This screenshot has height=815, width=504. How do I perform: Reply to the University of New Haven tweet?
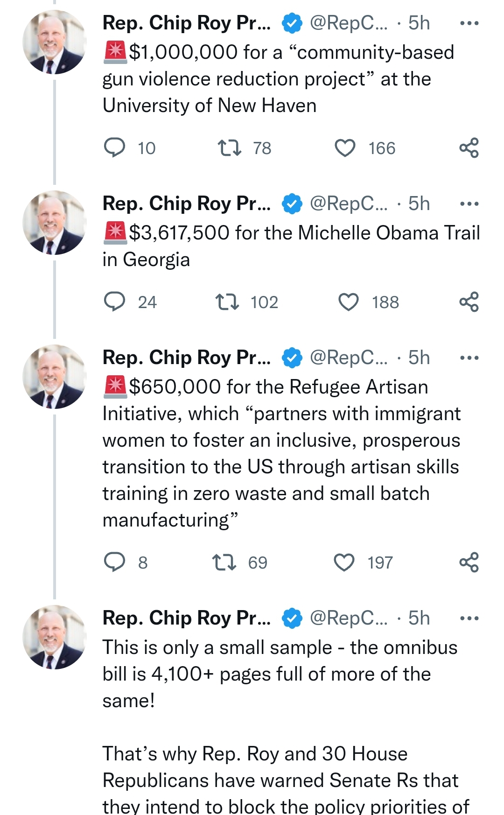pyautogui.click(x=114, y=148)
